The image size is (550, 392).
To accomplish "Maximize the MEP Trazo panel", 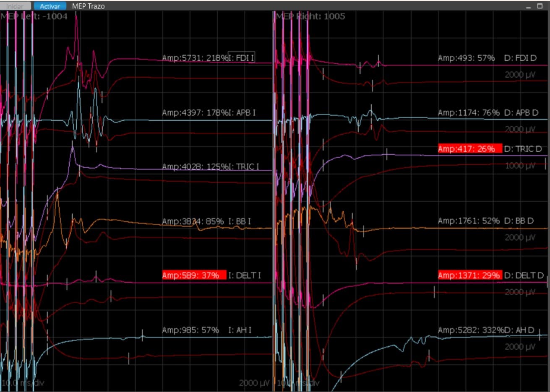I will 540,6.
